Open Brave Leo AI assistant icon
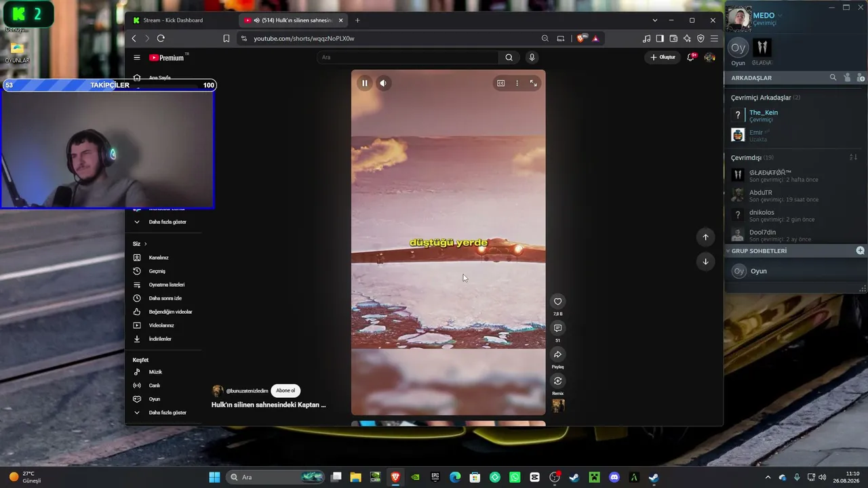The image size is (868, 488). (687, 39)
